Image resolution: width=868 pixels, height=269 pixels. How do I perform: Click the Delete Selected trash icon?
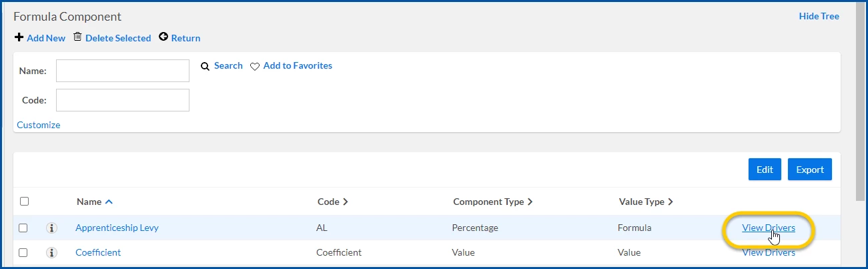77,37
